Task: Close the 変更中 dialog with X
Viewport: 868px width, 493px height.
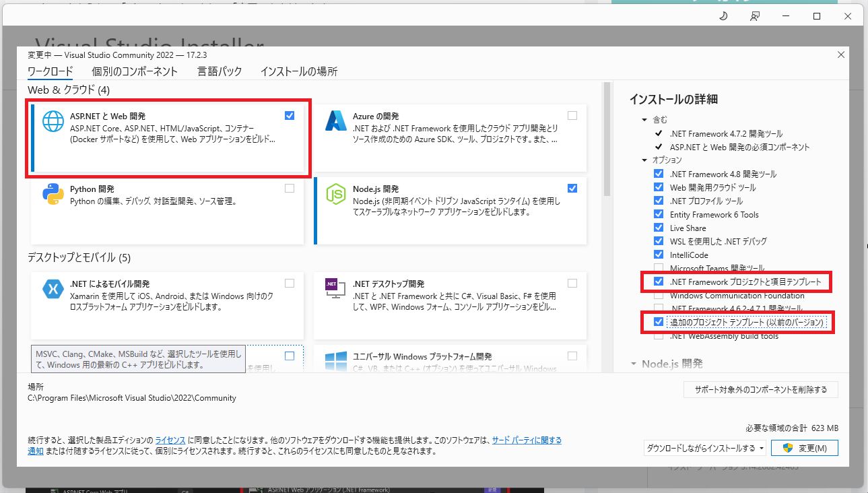Action: pyautogui.click(x=840, y=55)
